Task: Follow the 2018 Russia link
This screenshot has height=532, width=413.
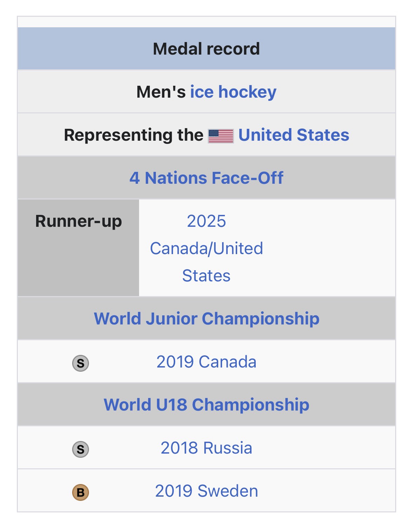Action: point(206,448)
